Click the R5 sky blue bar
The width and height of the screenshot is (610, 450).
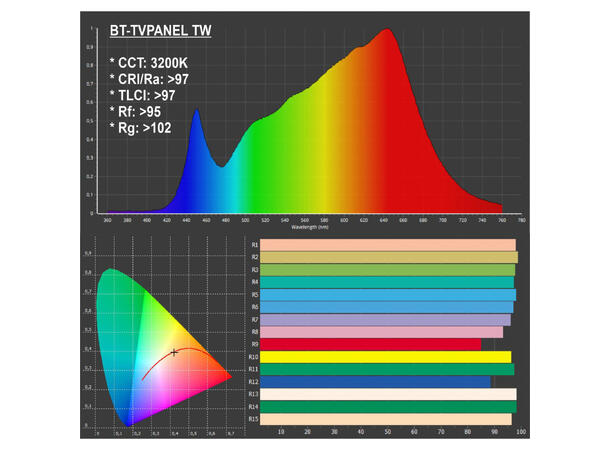pyautogui.click(x=388, y=295)
